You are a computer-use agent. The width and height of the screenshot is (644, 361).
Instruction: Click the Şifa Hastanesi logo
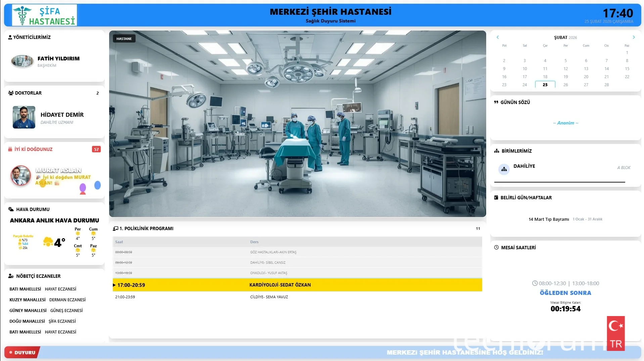pos(44,15)
